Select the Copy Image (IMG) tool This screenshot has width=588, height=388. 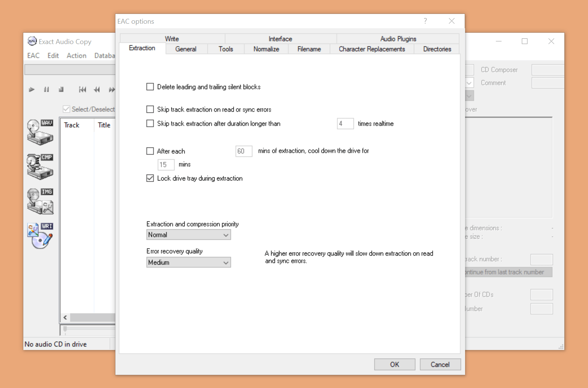tap(39, 201)
